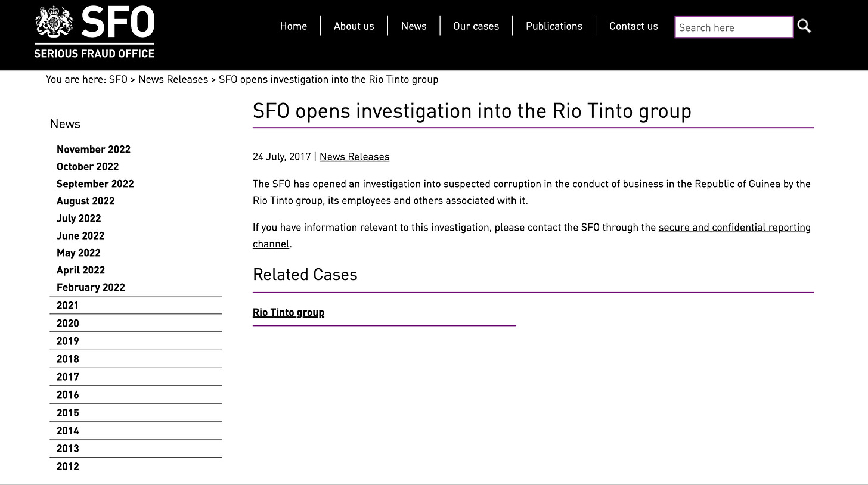Viewport: 868px width, 485px height.
Task: Select May 2022 in news archive
Action: [79, 253]
